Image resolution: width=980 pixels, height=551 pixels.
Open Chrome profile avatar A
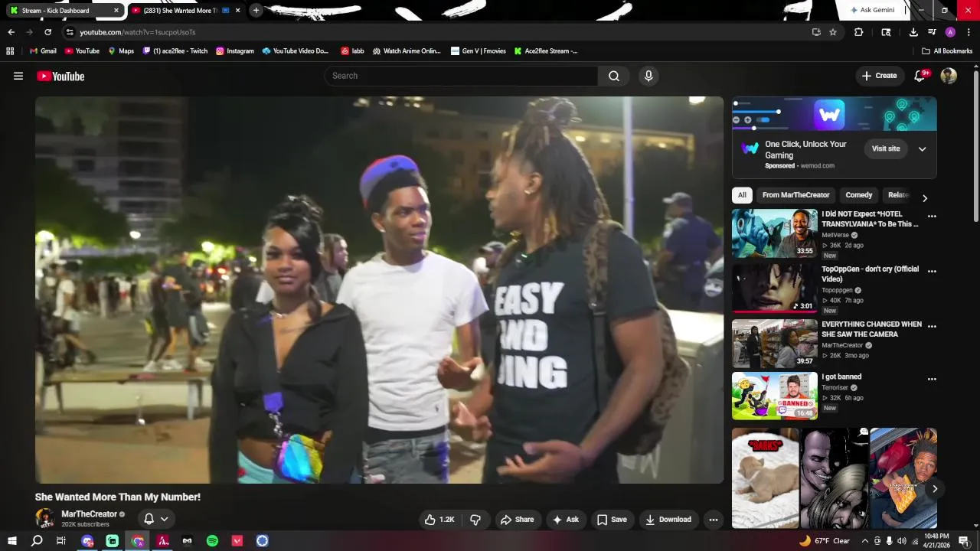[x=950, y=32]
